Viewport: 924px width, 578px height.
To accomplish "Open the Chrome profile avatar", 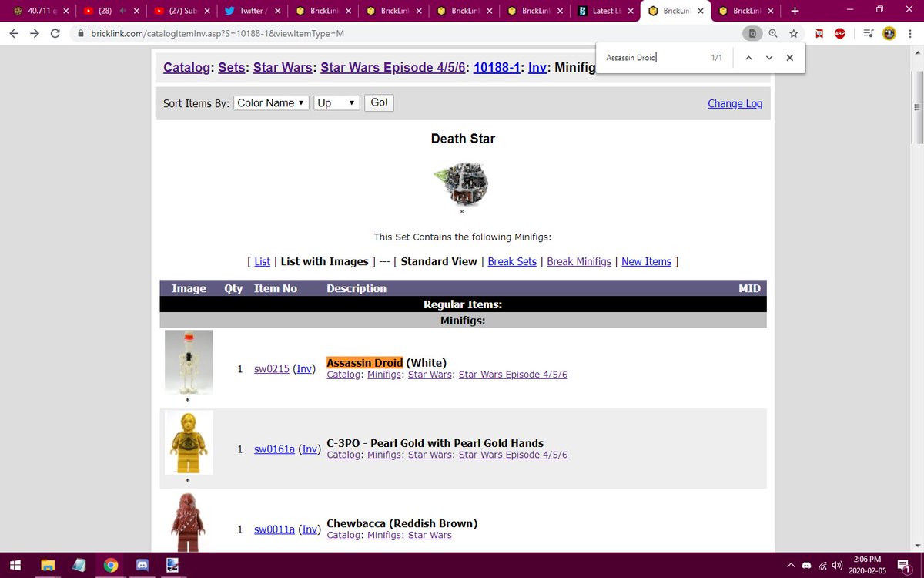I will pos(889,34).
